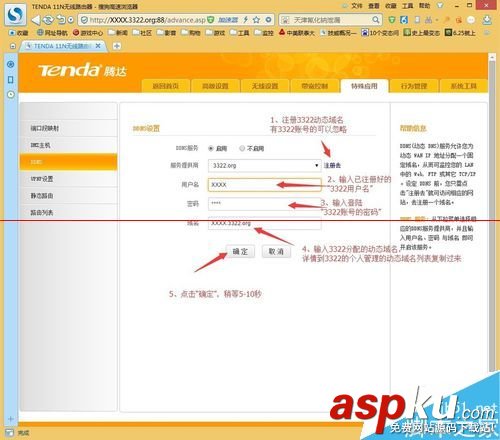The image size is (500, 440).
Task: Click the 密码 password field
Action: [265, 204]
